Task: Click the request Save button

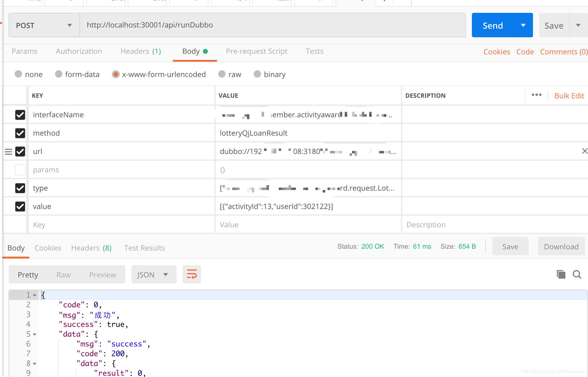Action: pos(554,25)
